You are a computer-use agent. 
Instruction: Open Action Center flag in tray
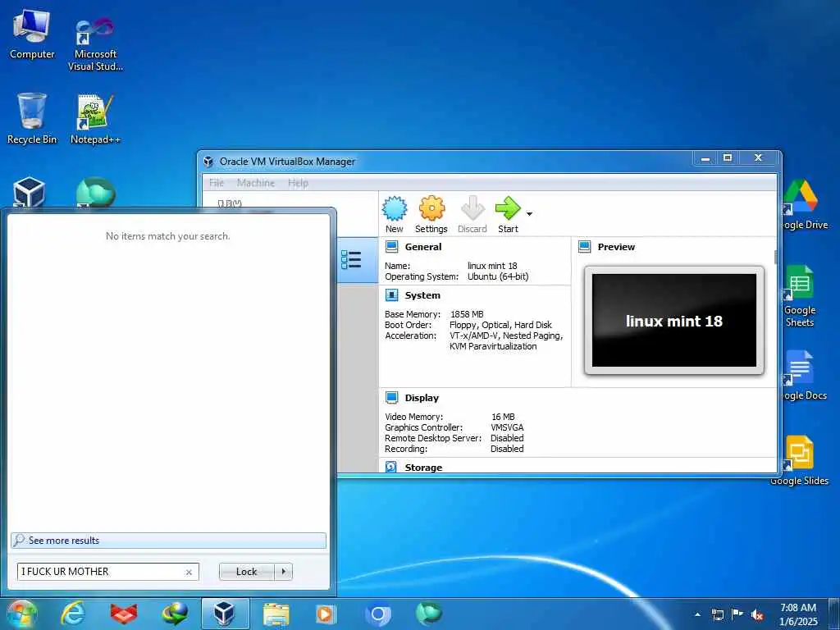(737, 614)
